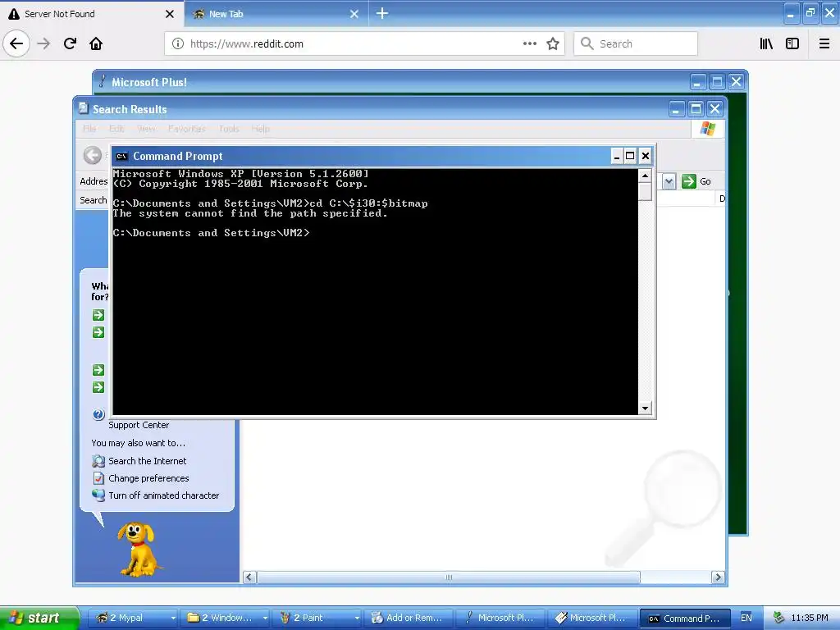Bookmark this page with the star icon
Image resolution: width=840 pixels, height=630 pixels.
pos(553,43)
